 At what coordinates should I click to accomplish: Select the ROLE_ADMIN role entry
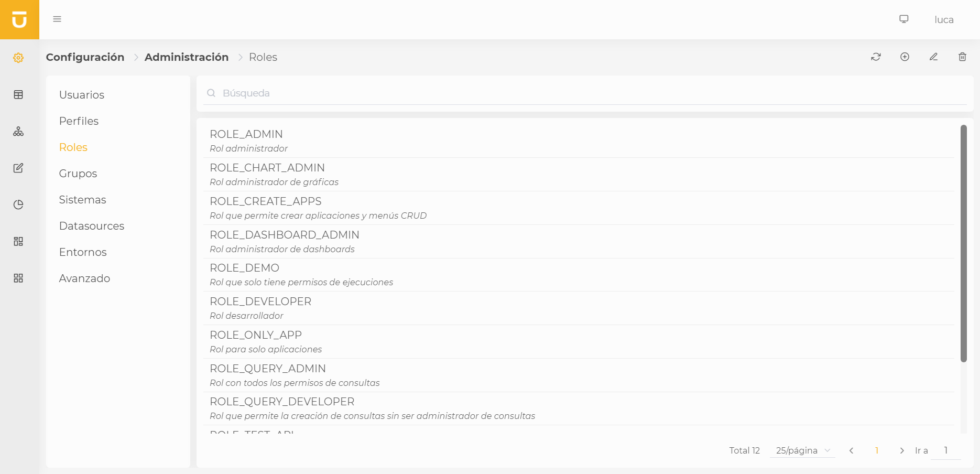(x=246, y=141)
